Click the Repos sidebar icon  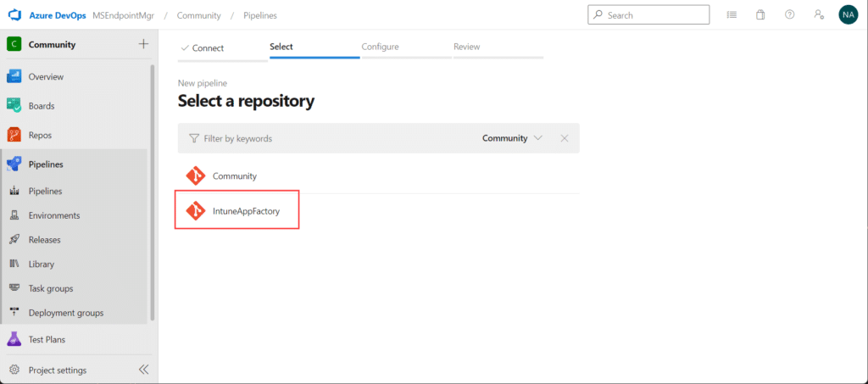pos(14,135)
